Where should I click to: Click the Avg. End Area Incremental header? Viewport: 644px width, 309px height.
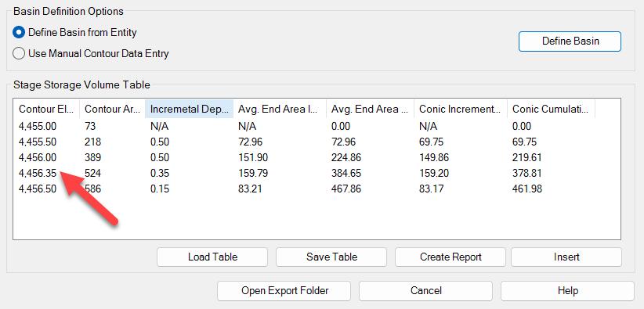click(x=280, y=109)
